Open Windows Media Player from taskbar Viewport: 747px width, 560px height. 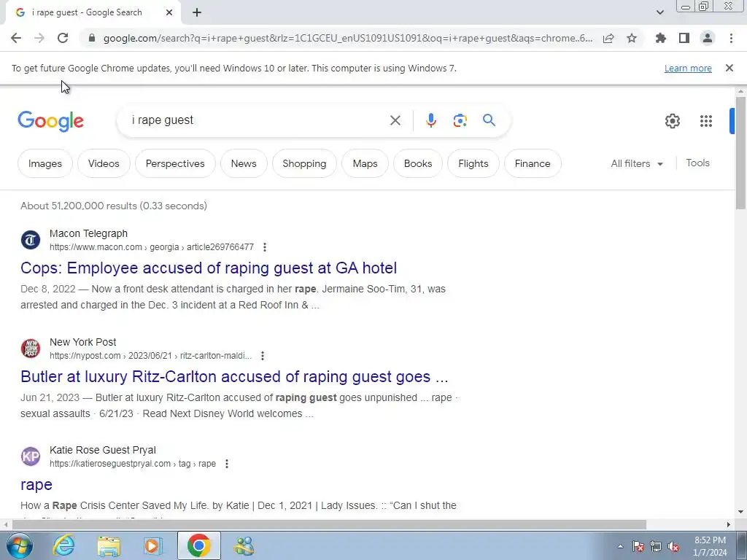[153, 545]
